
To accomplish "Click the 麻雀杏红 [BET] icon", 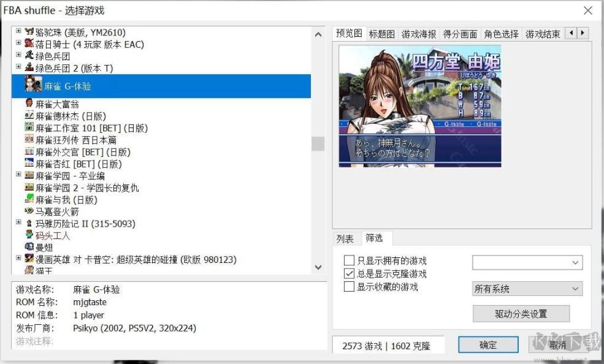I will coord(29,163).
